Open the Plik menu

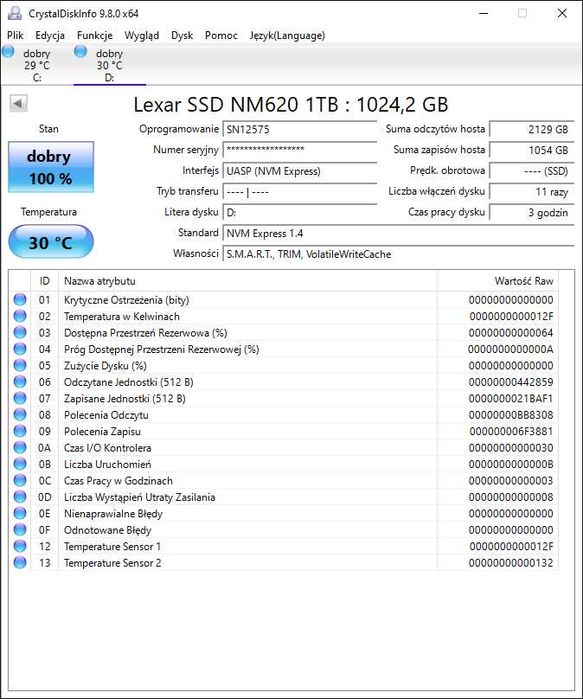[15, 35]
